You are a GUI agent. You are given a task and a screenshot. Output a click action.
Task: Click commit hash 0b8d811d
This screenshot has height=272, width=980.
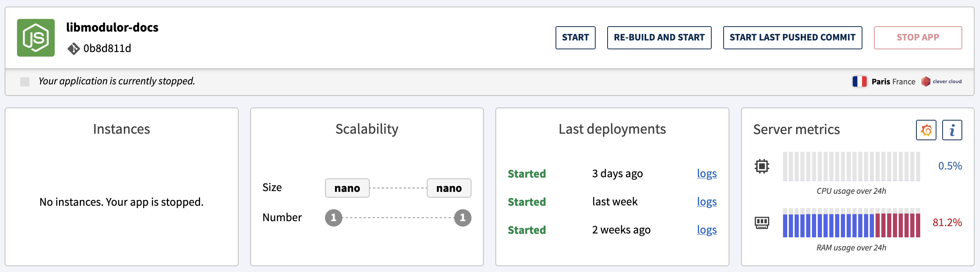tap(107, 49)
